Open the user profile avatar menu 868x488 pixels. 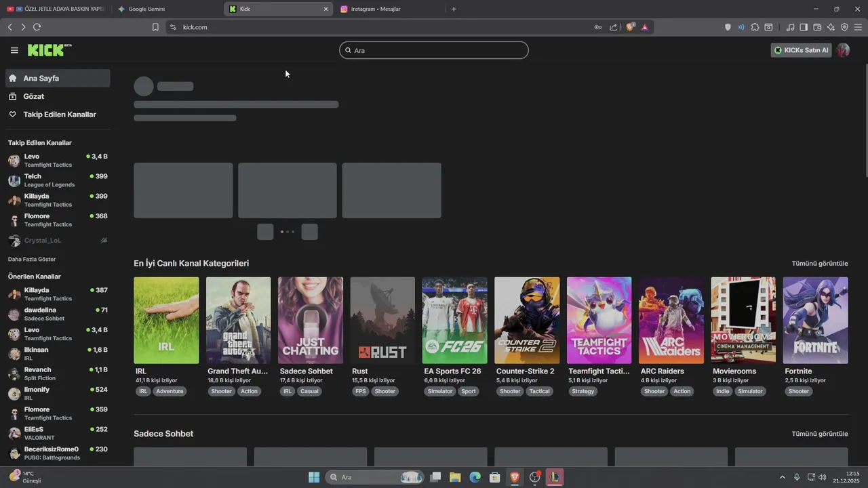(x=843, y=50)
